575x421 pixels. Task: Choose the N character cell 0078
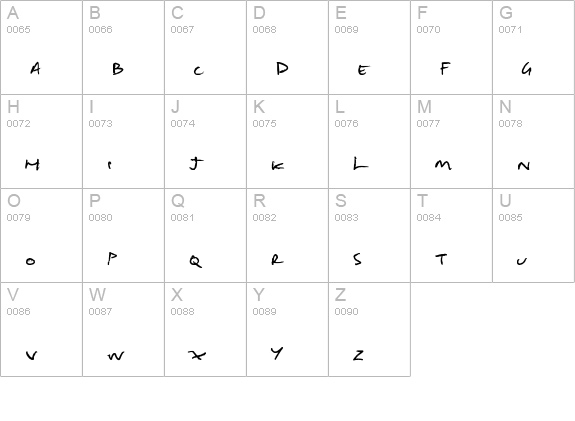(533, 142)
